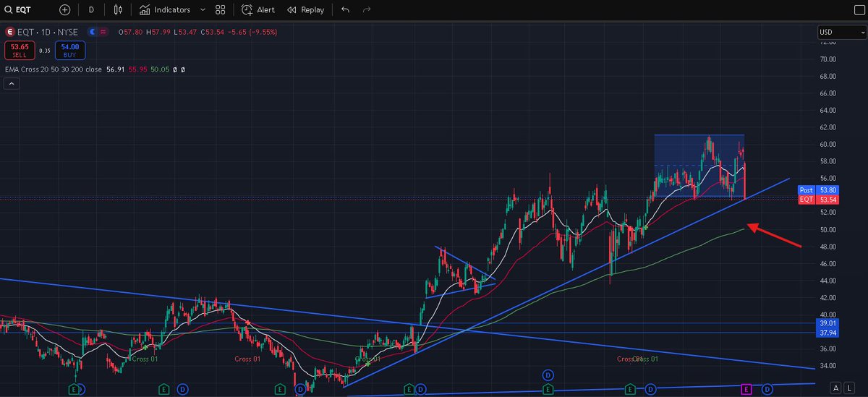
Task: Redo the chart action
Action: click(x=367, y=10)
